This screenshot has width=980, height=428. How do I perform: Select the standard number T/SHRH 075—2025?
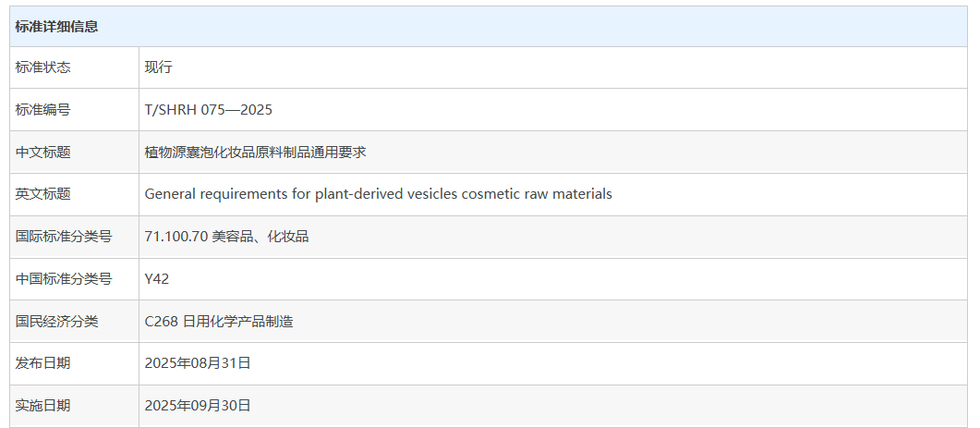[x=209, y=110]
